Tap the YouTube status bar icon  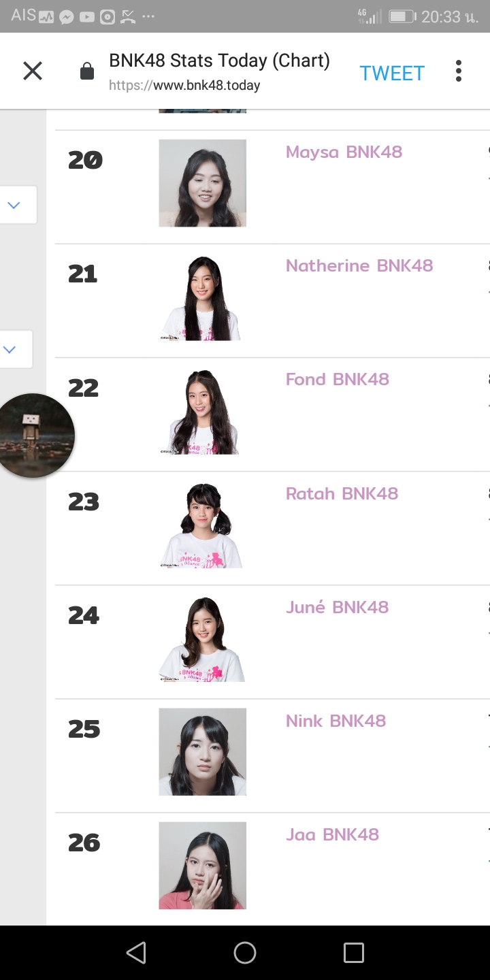pyautogui.click(x=86, y=17)
